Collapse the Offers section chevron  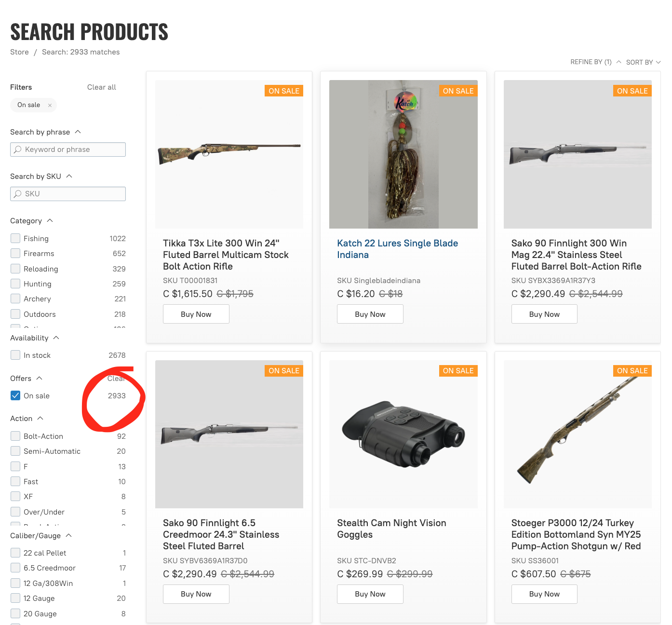[x=39, y=378]
